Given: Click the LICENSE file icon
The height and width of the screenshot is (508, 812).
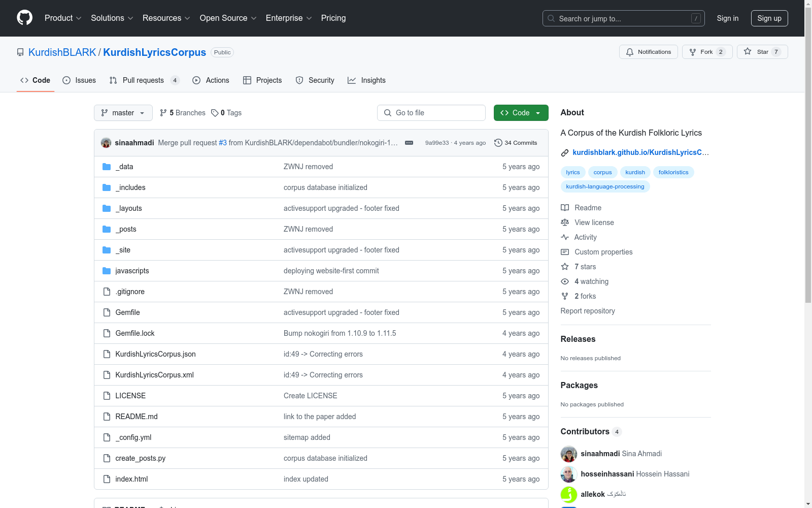Looking at the screenshot, I should pos(107,396).
